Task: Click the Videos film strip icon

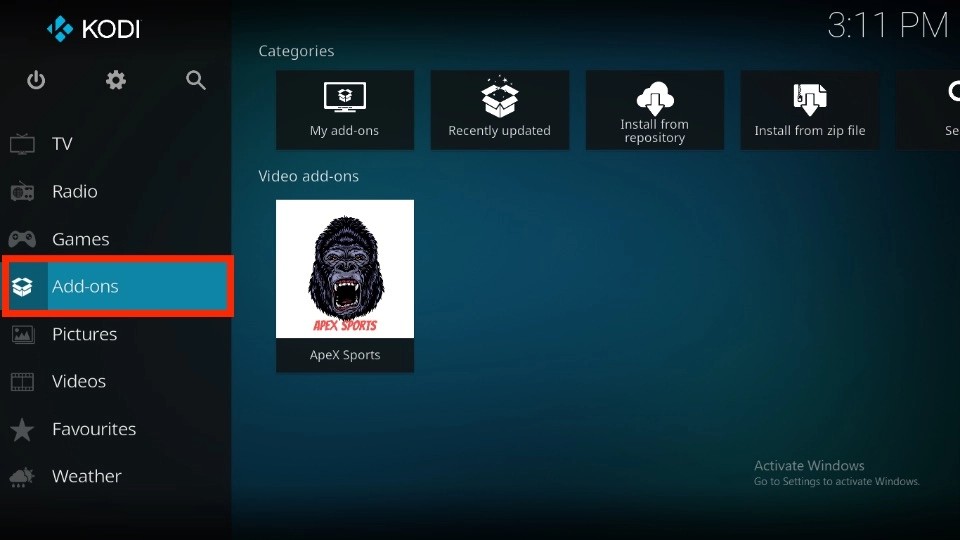Action: [23, 381]
